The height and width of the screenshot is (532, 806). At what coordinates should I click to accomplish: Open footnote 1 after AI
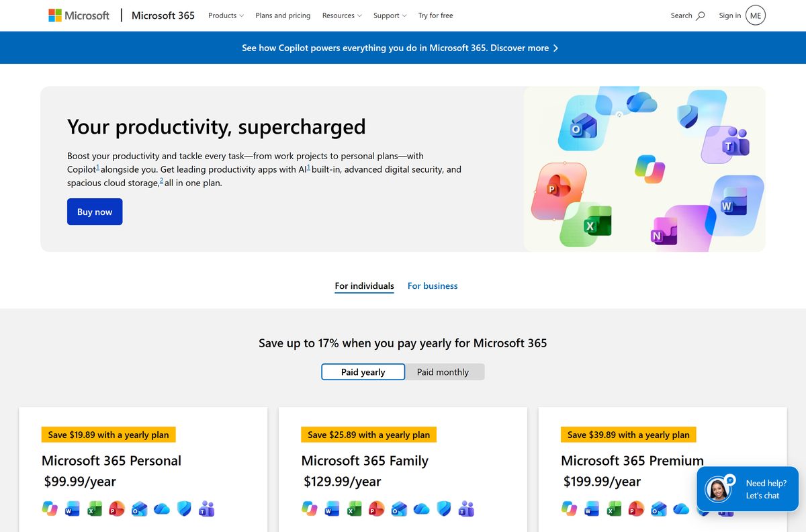pyautogui.click(x=308, y=167)
